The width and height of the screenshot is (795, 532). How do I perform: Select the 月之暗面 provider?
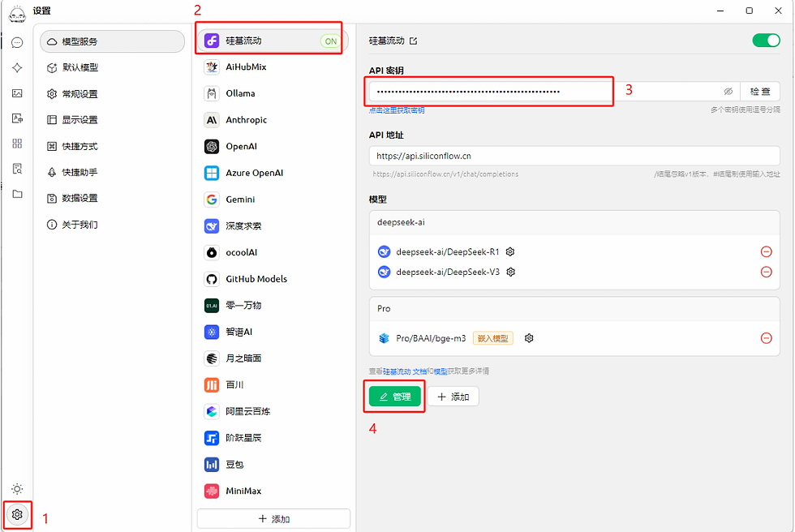point(273,358)
